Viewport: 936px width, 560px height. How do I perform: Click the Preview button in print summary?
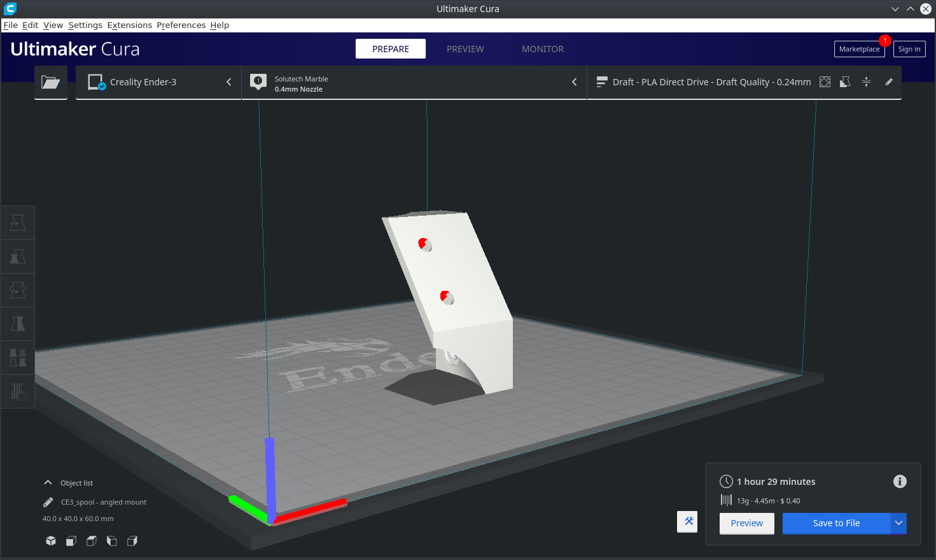pos(747,523)
